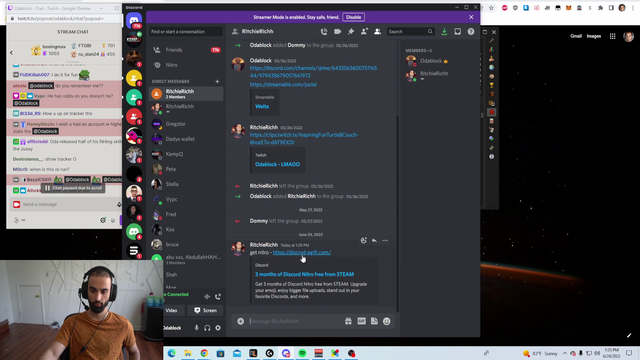
Task: Collapse Twitch chat leaderboard arrow
Action: coord(11,52)
